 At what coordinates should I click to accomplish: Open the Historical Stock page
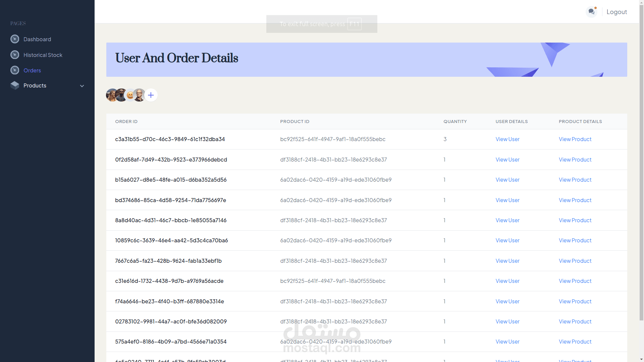[43, 55]
